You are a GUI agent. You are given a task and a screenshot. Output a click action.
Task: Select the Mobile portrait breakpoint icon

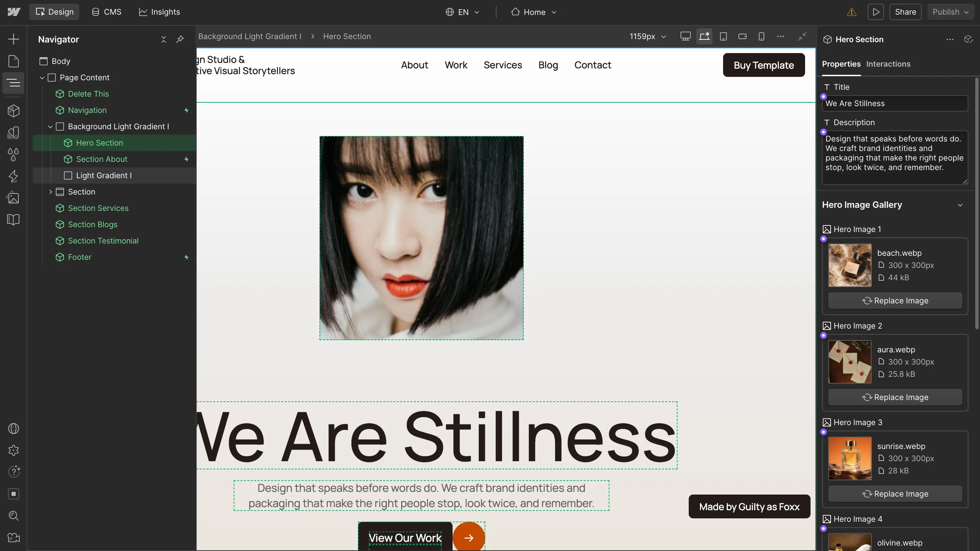pos(761,36)
